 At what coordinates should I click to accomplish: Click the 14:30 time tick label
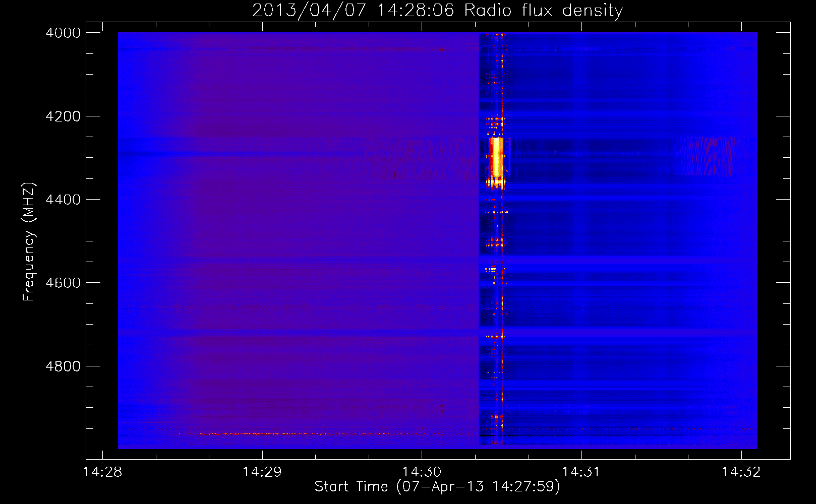422,472
